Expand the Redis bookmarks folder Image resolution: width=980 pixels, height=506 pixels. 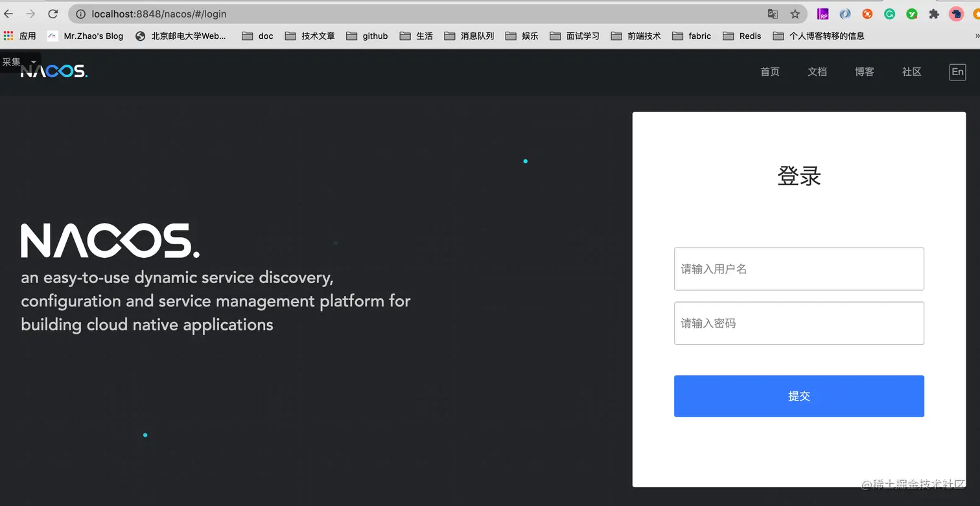point(742,36)
